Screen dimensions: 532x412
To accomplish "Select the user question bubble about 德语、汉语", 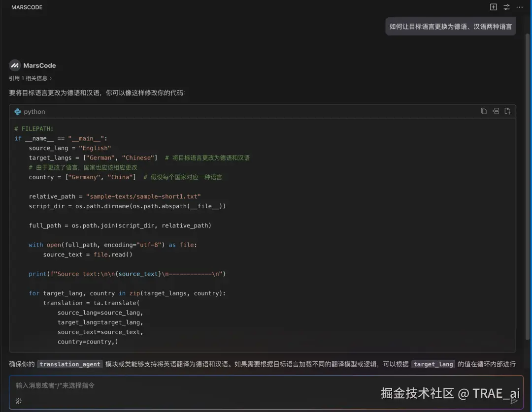I will [450, 26].
